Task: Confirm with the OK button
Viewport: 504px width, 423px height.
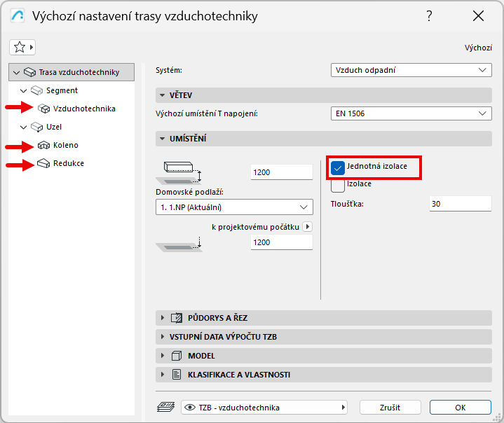Action: (461, 408)
